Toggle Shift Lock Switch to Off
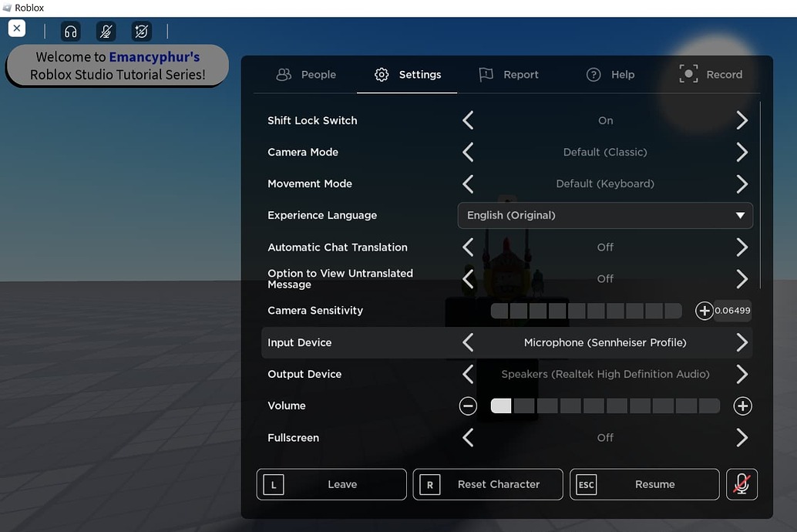Image resolution: width=797 pixels, height=532 pixels. click(741, 120)
